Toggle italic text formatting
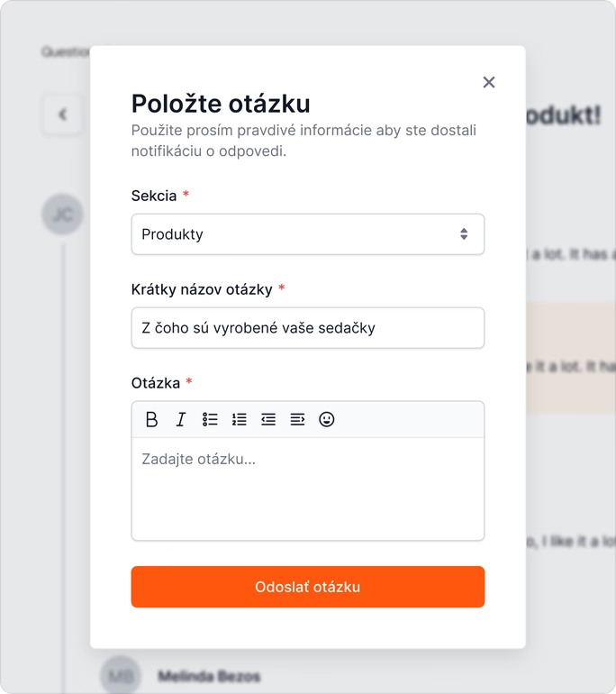The width and height of the screenshot is (616, 694). click(x=180, y=419)
